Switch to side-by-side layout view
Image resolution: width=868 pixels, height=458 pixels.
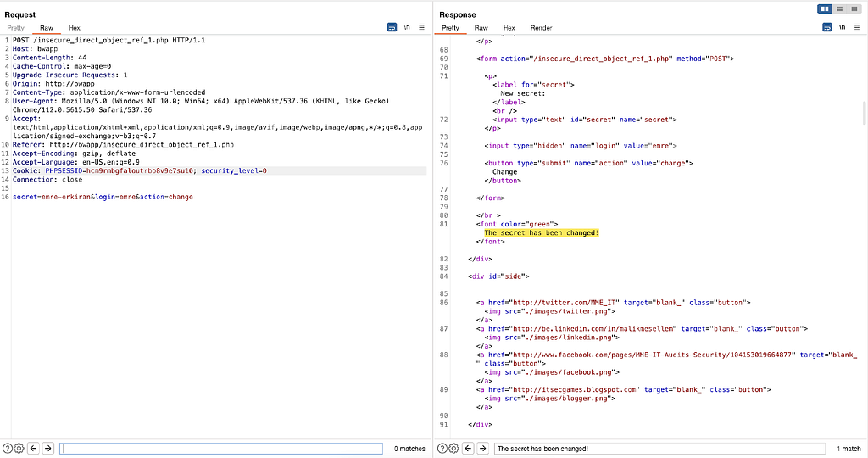(x=824, y=8)
